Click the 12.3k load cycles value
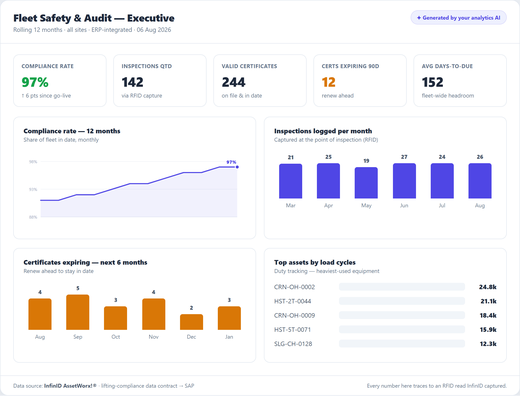Image resolution: width=520 pixels, height=396 pixels. pos(488,344)
